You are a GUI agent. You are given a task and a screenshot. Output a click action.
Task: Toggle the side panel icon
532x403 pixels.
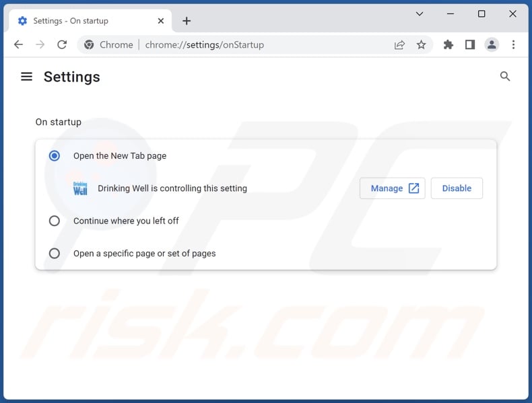[470, 44]
